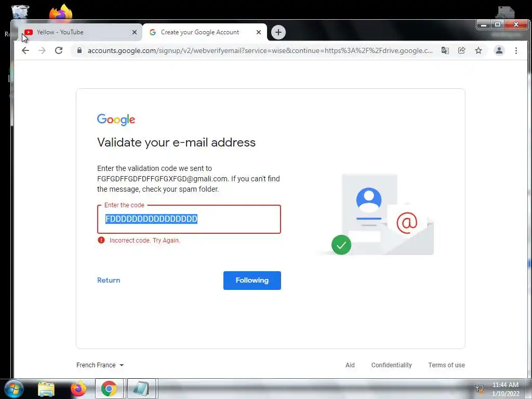This screenshot has height=399, width=532.
Task: Go back with the browser back arrow
Action: pos(25,50)
